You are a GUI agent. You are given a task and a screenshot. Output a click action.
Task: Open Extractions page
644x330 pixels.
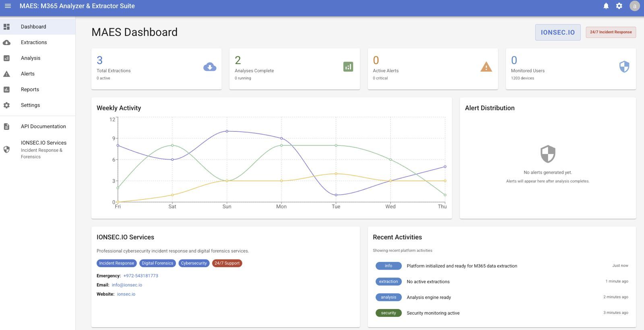pyautogui.click(x=37, y=42)
